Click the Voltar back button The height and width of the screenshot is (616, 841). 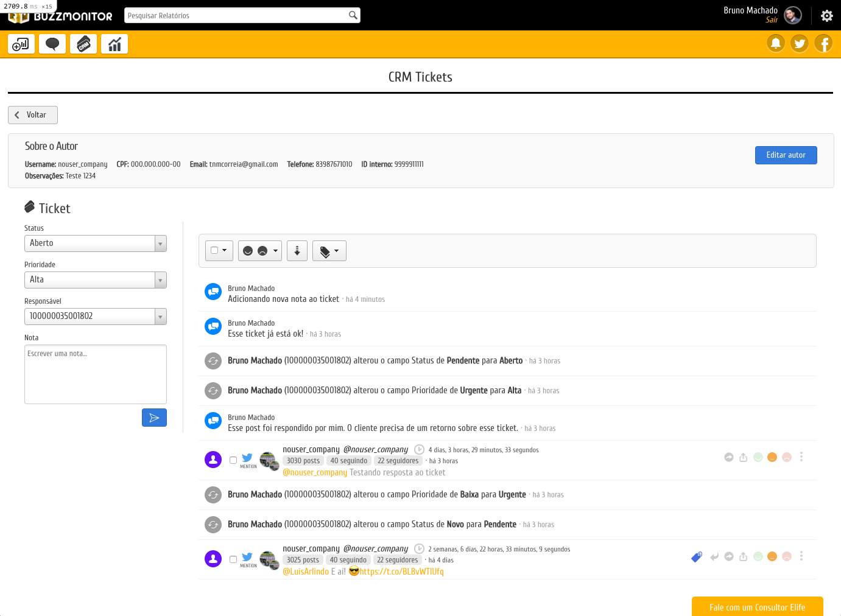coord(33,115)
